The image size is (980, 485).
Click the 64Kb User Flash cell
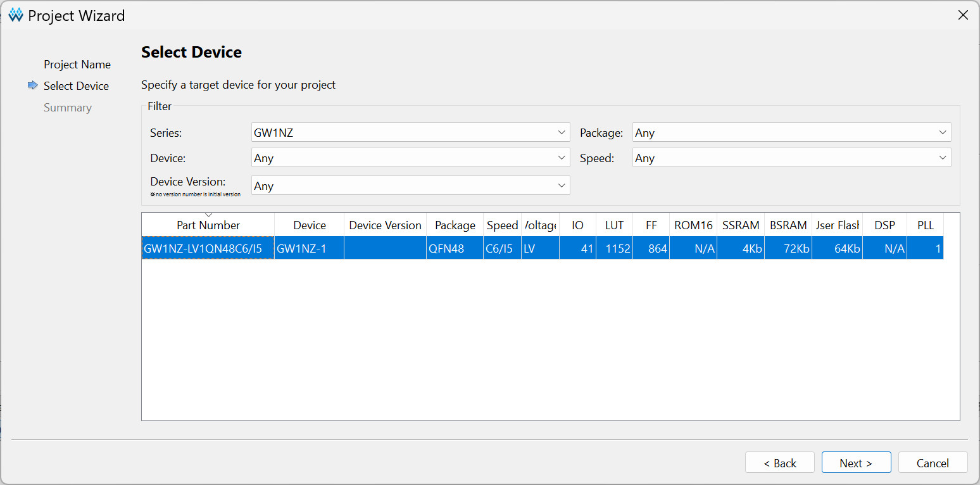click(x=838, y=248)
